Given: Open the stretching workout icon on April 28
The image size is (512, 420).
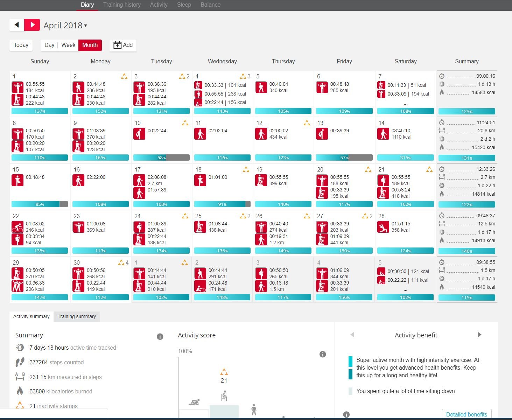Looking at the screenshot, I should click(x=383, y=227).
